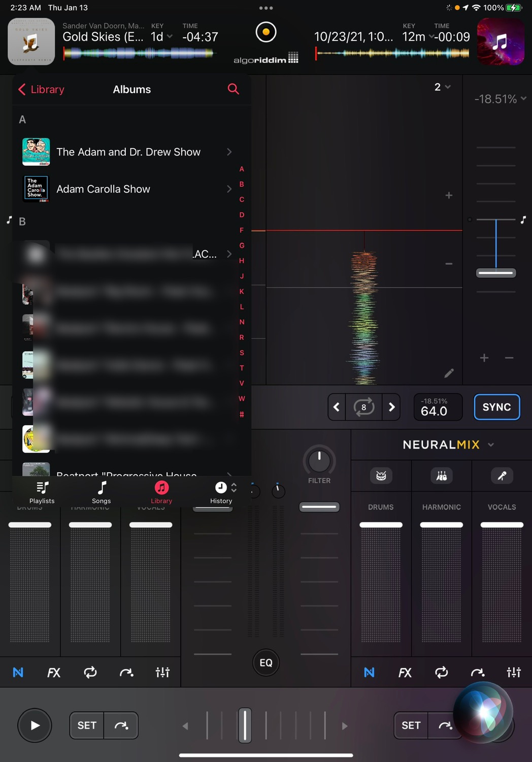Open search in the Albums library
This screenshot has width=532, height=762.
click(233, 89)
